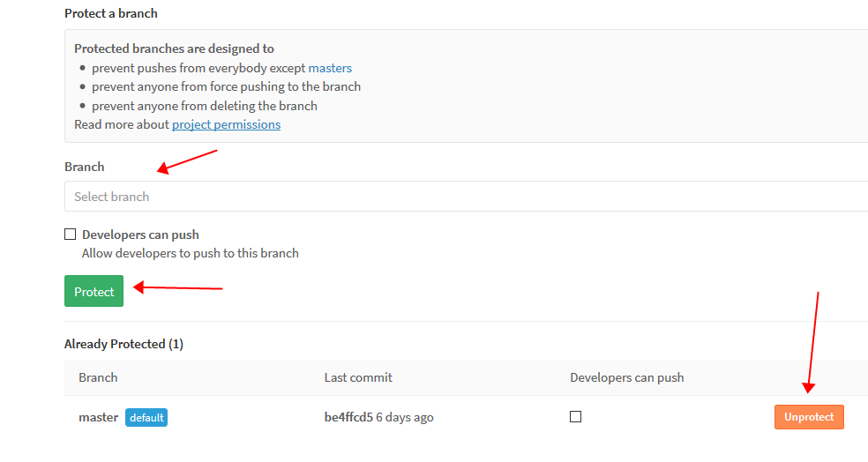
Task: Click the green Protect button
Action: 94,292
